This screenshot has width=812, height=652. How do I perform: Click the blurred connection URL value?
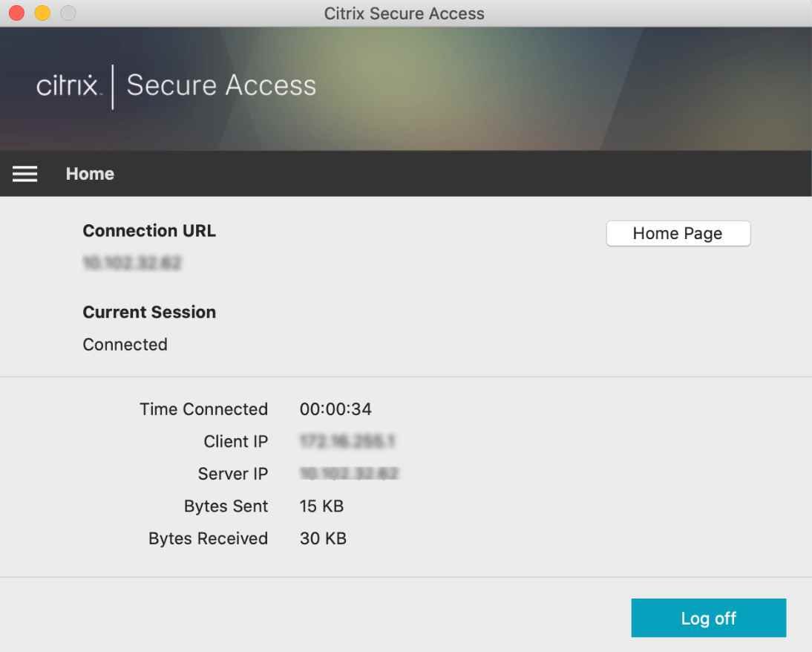click(132, 263)
